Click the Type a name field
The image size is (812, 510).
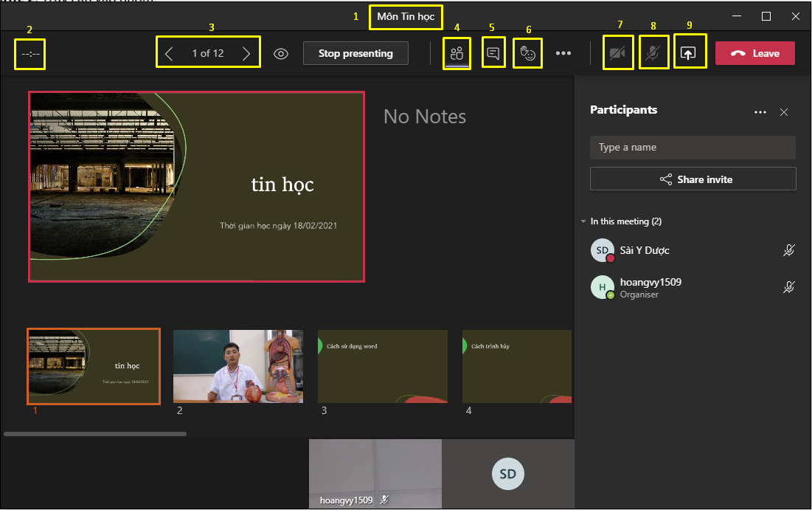click(693, 148)
